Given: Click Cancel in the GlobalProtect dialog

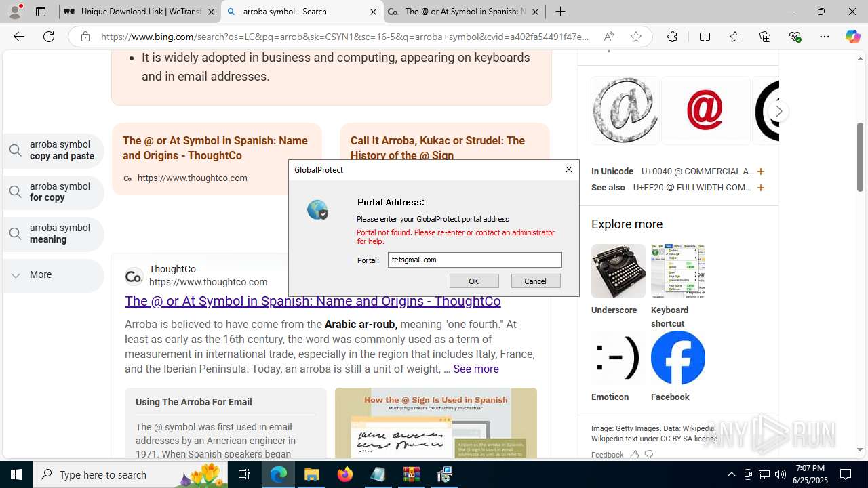Looking at the screenshot, I should click(536, 281).
